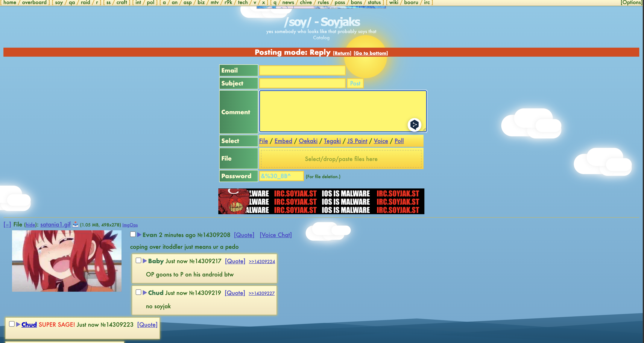Viewport: 644px width, 343px height.
Task: Open the post menu arrow beside Baby
Action: [x=145, y=261]
